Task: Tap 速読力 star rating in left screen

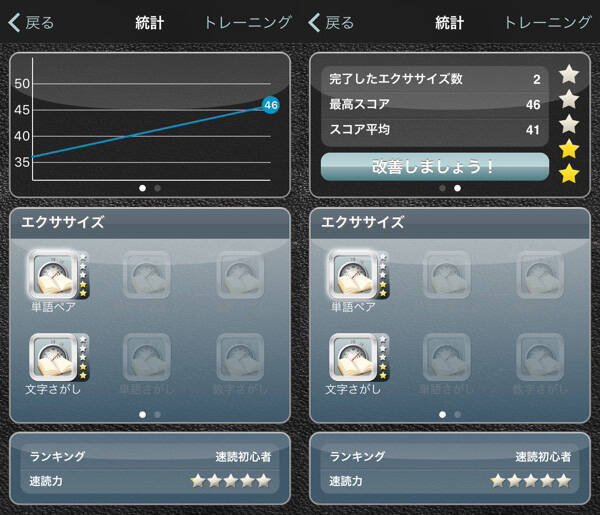Action: point(231,481)
